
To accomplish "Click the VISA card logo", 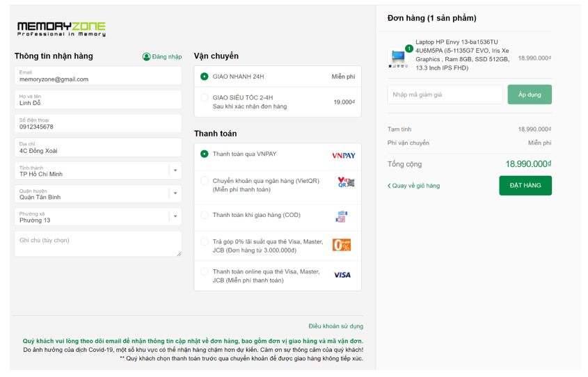I will click(x=342, y=275).
